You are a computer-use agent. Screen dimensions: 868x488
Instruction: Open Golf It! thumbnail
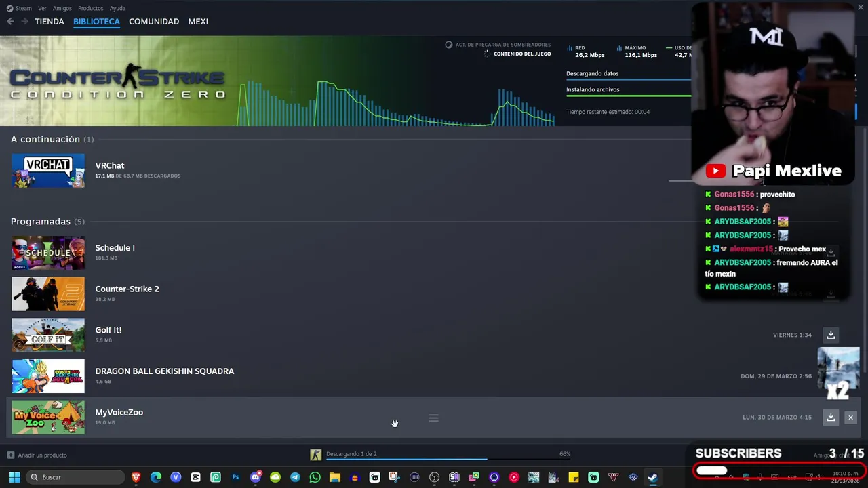[48, 335]
